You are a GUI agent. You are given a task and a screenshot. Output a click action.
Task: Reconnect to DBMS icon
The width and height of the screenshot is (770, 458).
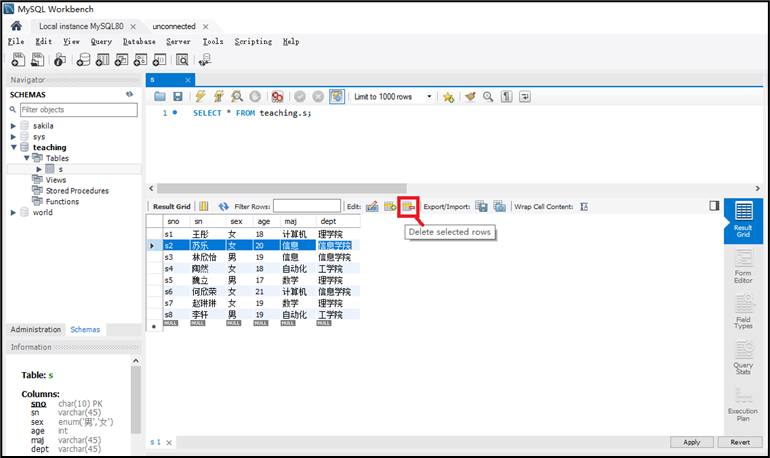205,60
